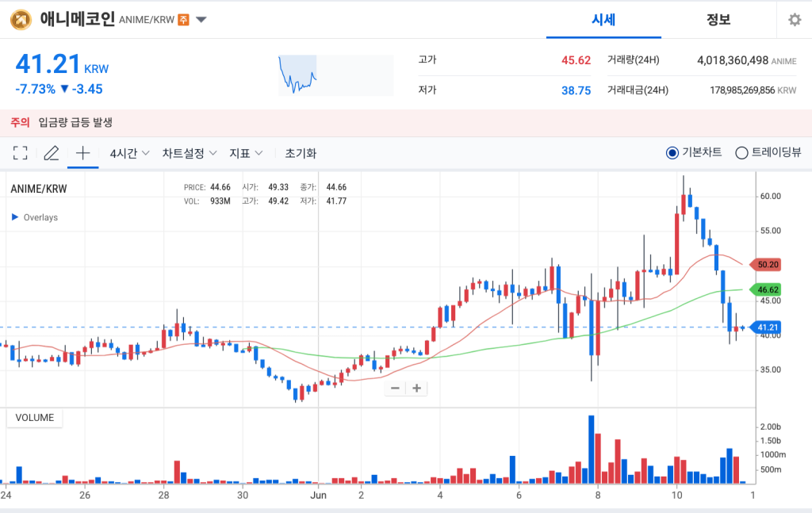The height and width of the screenshot is (513, 812).
Task: Click the 입금량 급등 발생 warning notice
Action: click(75, 123)
